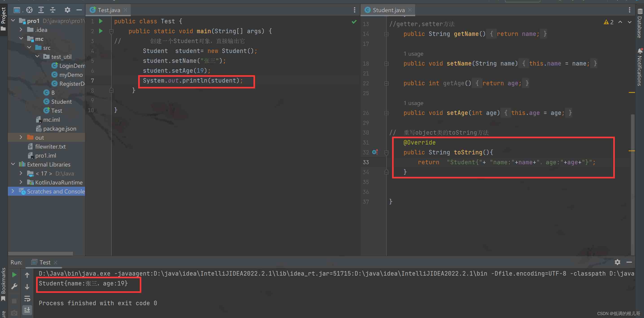Click Collapse All in Project toolbar
The height and width of the screenshot is (318, 644).
tap(53, 10)
